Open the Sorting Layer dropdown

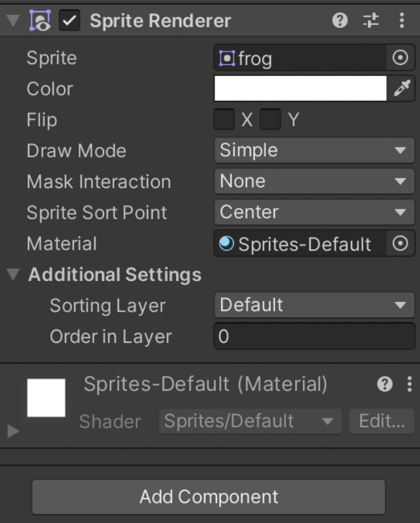pyautogui.click(x=314, y=305)
